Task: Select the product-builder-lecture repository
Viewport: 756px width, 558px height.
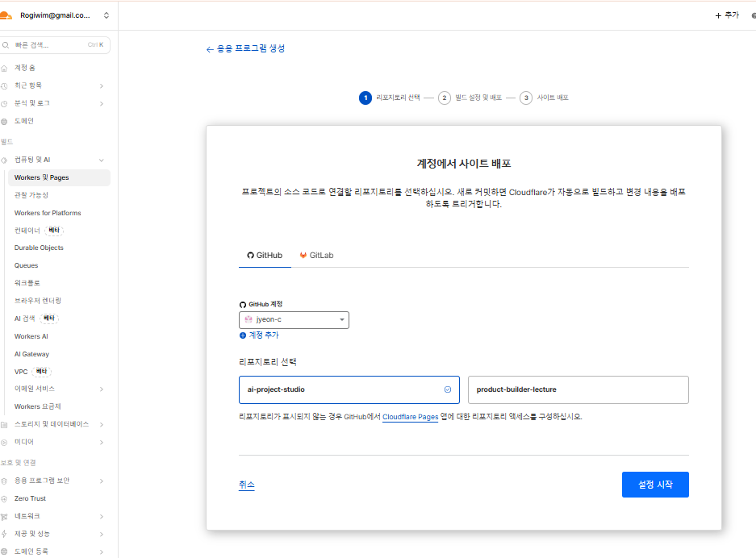Action: click(x=578, y=389)
